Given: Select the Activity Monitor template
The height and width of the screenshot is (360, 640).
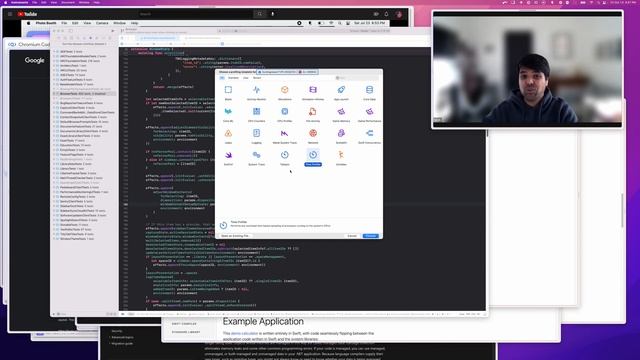Looking at the screenshot, I should coord(256,93).
